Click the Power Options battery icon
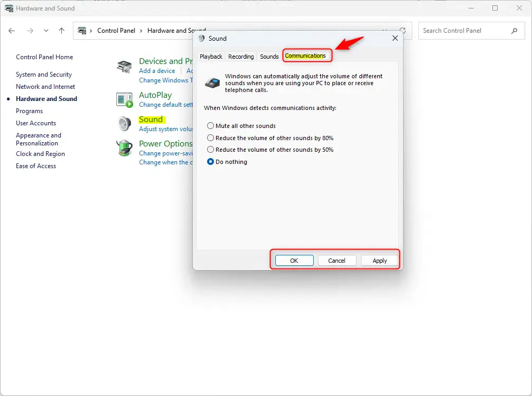Screen dimensions: 532x396 (124, 148)
